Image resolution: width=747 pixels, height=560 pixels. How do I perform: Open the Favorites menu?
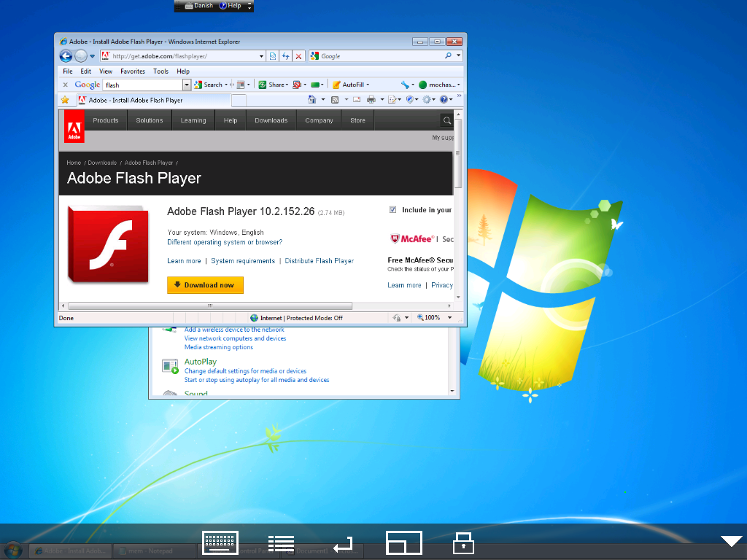(133, 71)
